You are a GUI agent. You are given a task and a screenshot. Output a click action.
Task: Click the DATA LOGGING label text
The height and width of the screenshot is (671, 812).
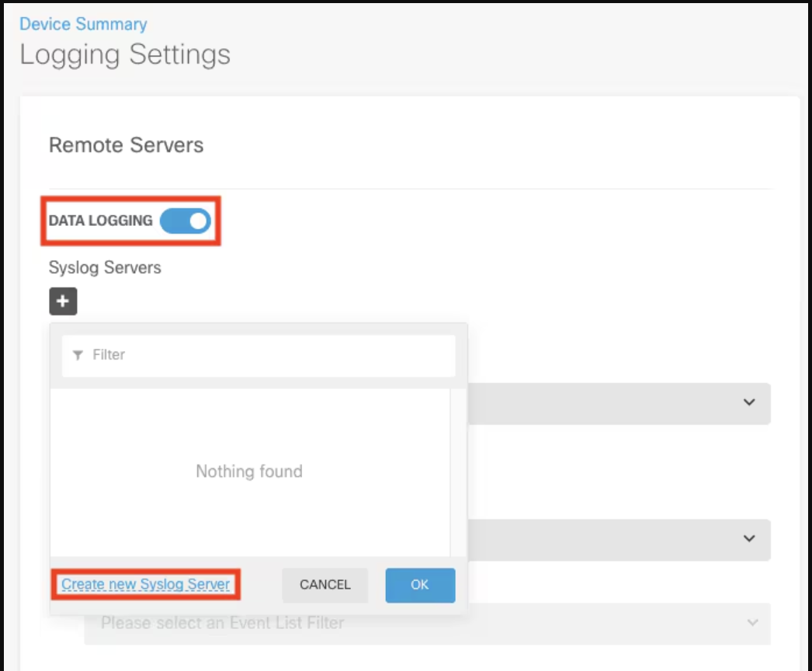[101, 221]
